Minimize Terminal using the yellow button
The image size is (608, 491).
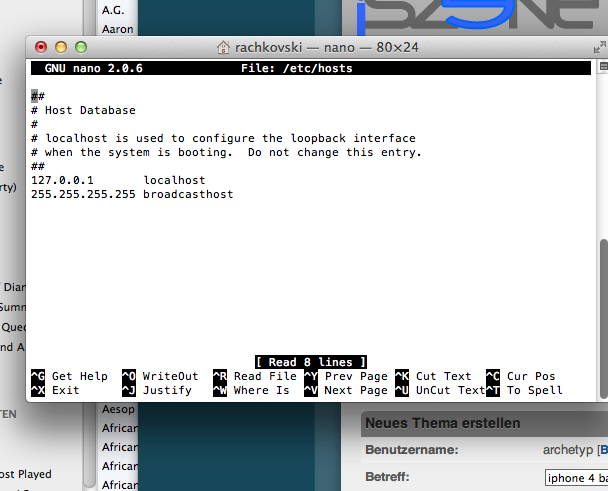[x=60, y=47]
